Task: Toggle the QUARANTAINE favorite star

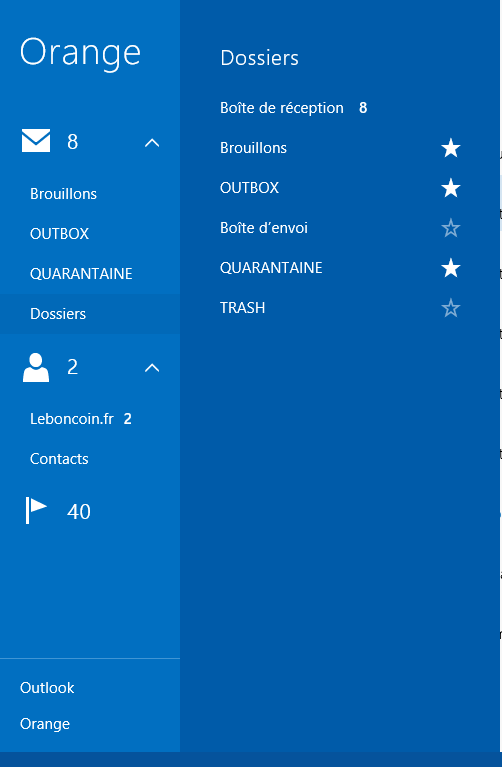Action: 451,268
